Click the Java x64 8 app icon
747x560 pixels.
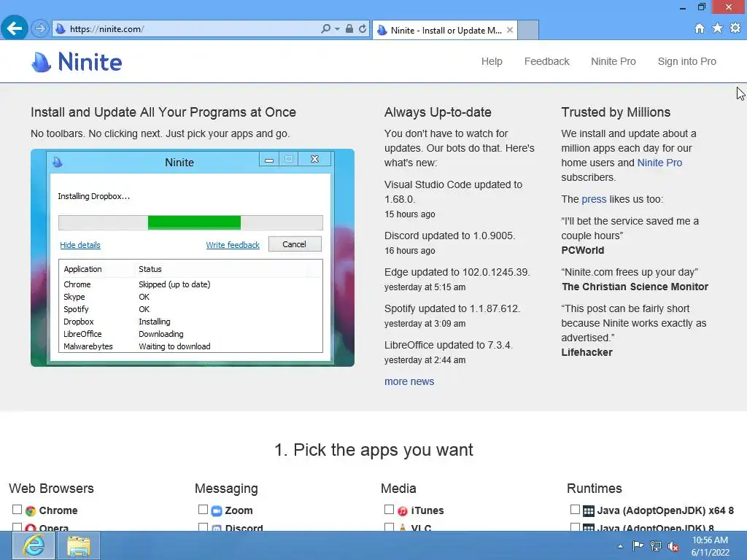coord(589,511)
